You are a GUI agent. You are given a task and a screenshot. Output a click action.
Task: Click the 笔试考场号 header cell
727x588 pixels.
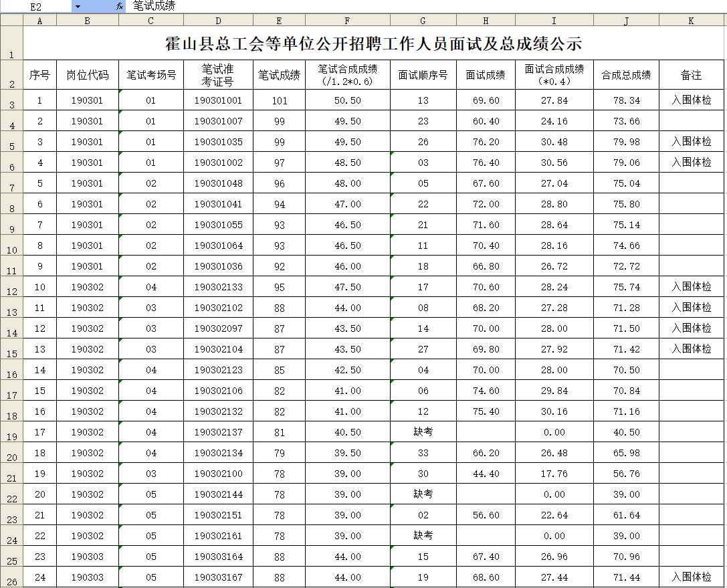[x=151, y=75]
